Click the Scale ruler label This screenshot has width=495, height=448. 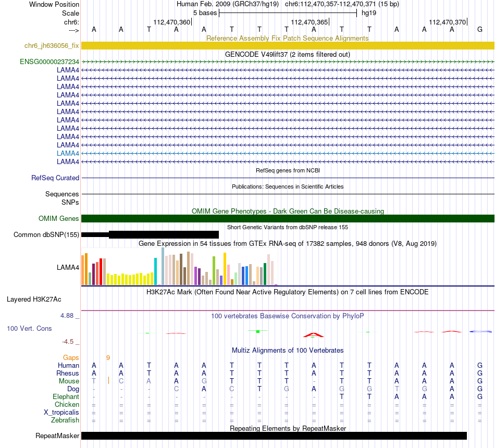[x=70, y=13]
